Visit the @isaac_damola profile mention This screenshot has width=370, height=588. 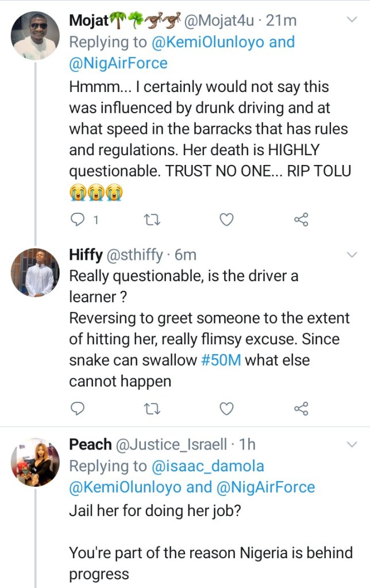(207, 466)
